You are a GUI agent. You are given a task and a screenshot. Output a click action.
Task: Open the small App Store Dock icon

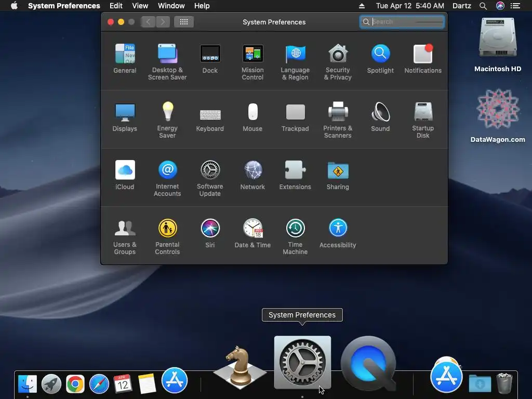pos(175,380)
